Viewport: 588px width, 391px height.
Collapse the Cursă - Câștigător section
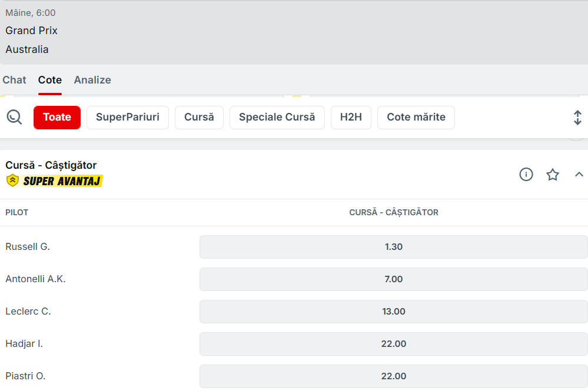579,175
